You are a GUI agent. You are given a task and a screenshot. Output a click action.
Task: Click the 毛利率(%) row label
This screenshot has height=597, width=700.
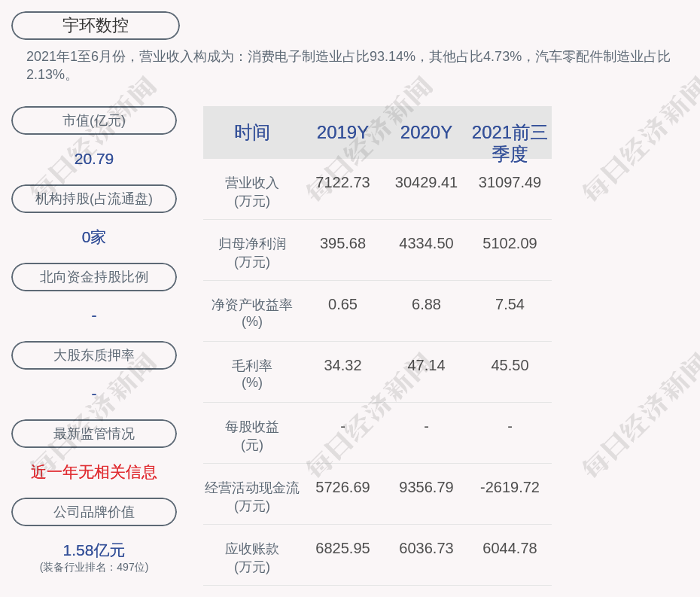click(252, 374)
